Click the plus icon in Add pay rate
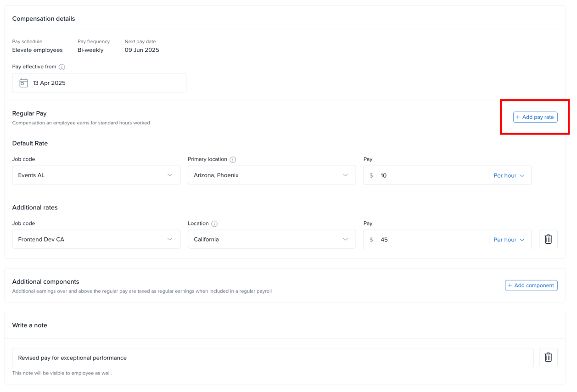Viewport: 577px width, 392px height. pos(518,118)
